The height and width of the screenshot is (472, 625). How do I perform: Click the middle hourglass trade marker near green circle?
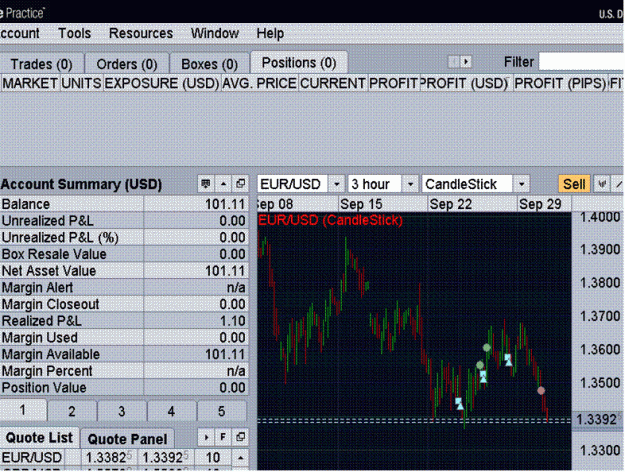[x=483, y=376]
